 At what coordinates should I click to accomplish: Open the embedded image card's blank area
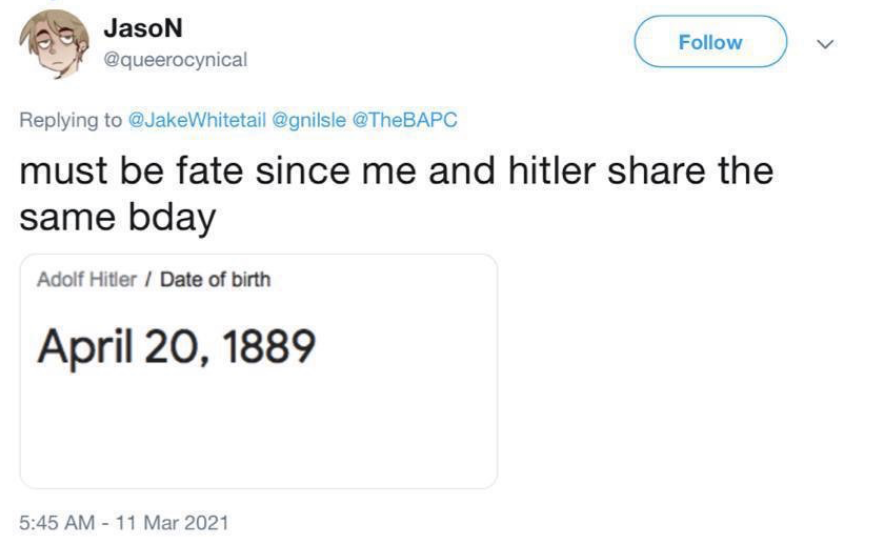point(258,430)
